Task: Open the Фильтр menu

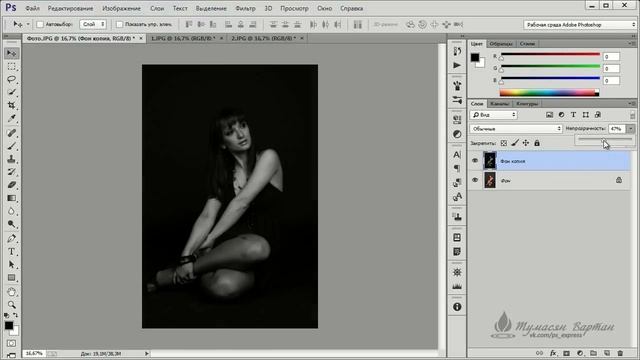Action: pos(245,8)
